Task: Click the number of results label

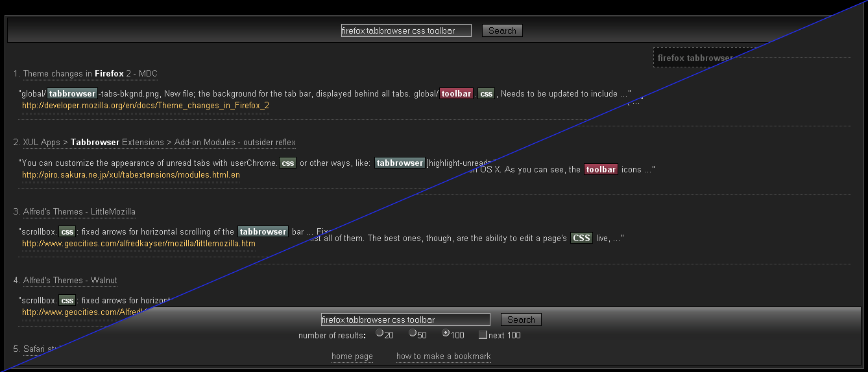Action: tap(332, 336)
